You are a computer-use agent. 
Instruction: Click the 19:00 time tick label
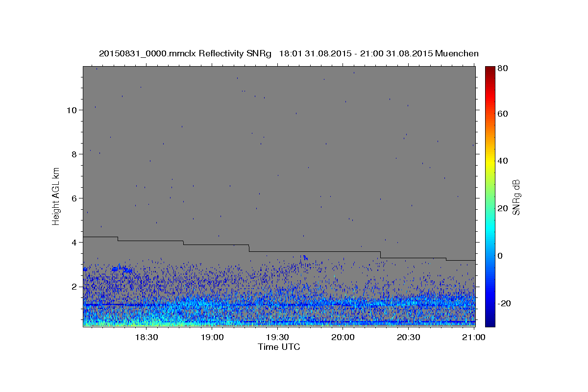pyautogui.click(x=212, y=338)
